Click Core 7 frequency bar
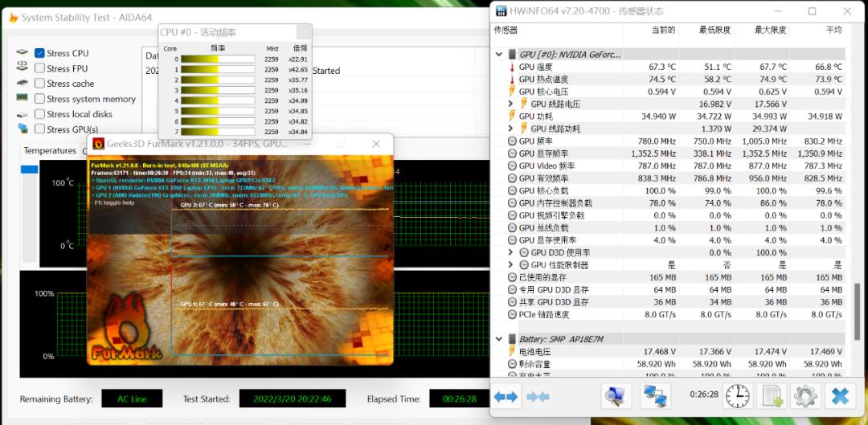The height and width of the screenshot is (425, 868). (218, 132)
